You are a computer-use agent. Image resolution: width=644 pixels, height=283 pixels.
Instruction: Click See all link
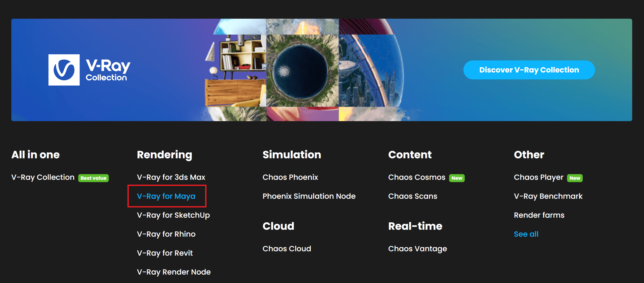pyautogui.click(x=526, y=234)
